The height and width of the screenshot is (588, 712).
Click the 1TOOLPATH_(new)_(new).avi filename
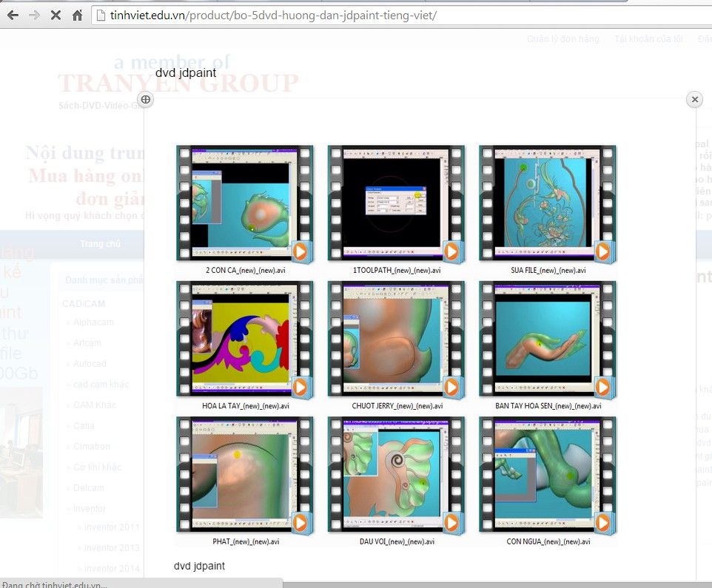pos(397,270)
